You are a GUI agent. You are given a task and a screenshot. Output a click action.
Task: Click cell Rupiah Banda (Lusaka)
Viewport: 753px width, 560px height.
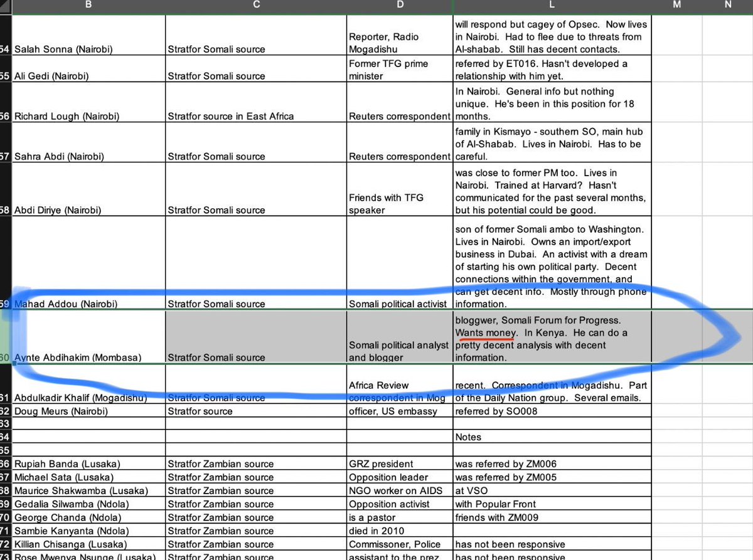coord(88,465)
